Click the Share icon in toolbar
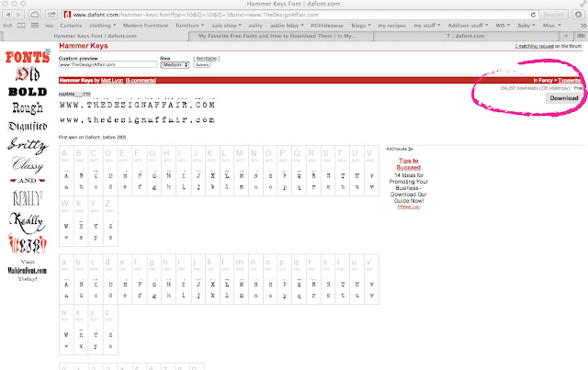588x370 pixels. coord(51,15)
